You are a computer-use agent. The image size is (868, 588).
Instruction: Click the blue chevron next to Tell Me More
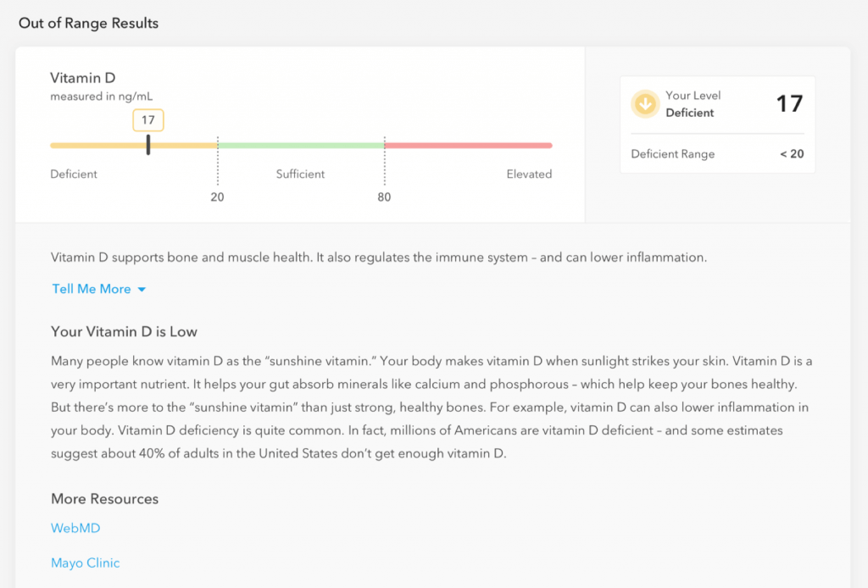pos(142,289)
